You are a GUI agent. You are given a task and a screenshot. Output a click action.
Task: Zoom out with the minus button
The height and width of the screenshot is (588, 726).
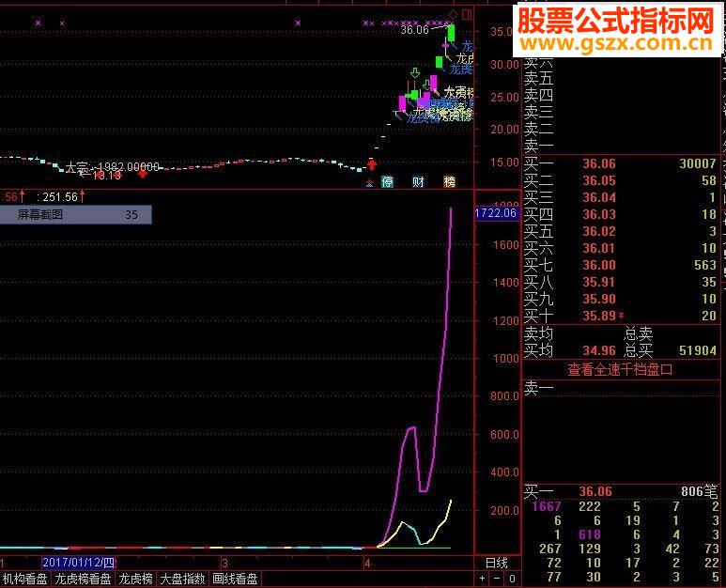[x=497, y=579]
